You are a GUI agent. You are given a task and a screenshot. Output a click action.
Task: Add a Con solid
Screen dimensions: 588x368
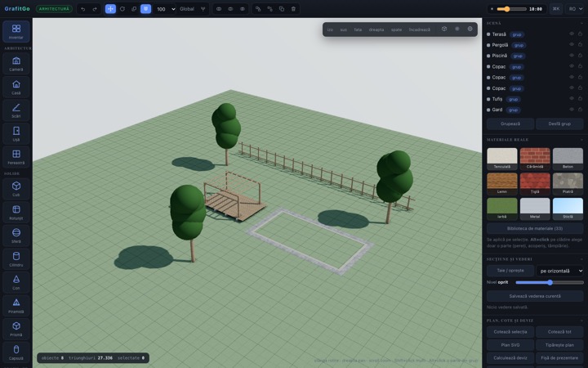(x=16, y=281)
